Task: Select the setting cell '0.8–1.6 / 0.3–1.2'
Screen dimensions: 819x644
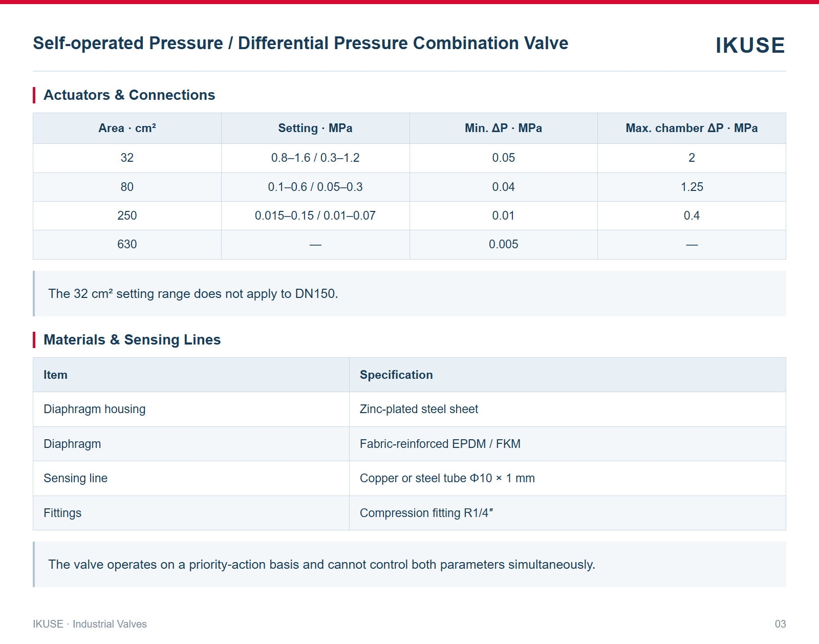Action: tap(315, 158)
